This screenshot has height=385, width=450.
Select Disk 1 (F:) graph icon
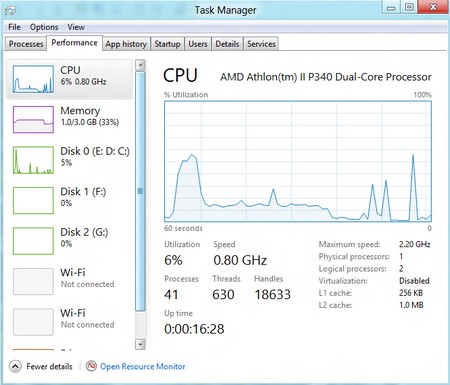pos(33,200)
